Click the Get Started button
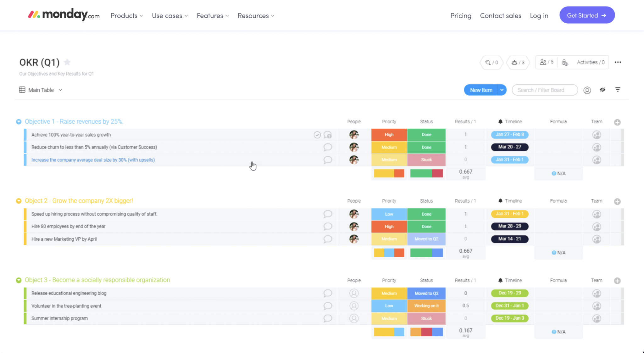The width and height of the screenshot is (644, 353). [587, 15]
